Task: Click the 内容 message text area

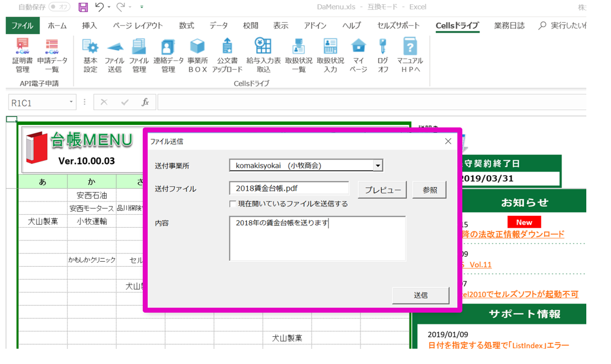Action: (x=318, y=239)
